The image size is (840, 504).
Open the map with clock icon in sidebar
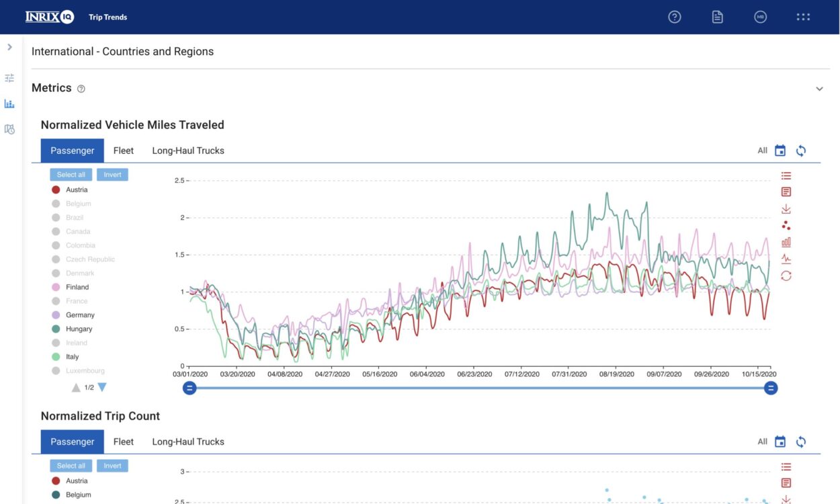tap(9, 128)
